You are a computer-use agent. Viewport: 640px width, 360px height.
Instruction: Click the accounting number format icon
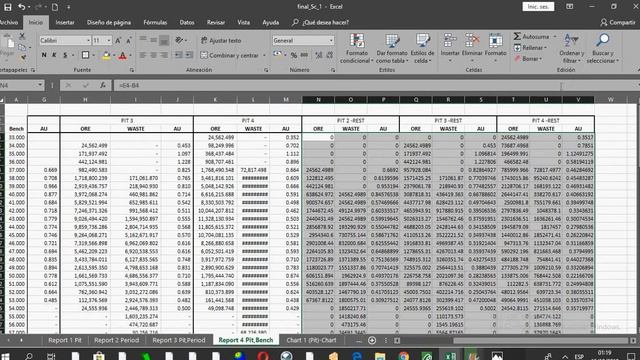coord(278,55)
